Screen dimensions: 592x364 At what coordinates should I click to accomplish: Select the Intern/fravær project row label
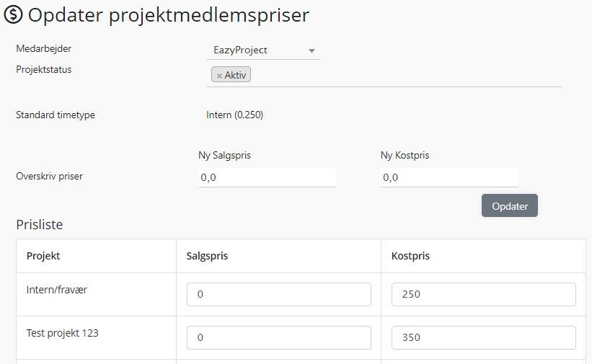tap(57, 290)
